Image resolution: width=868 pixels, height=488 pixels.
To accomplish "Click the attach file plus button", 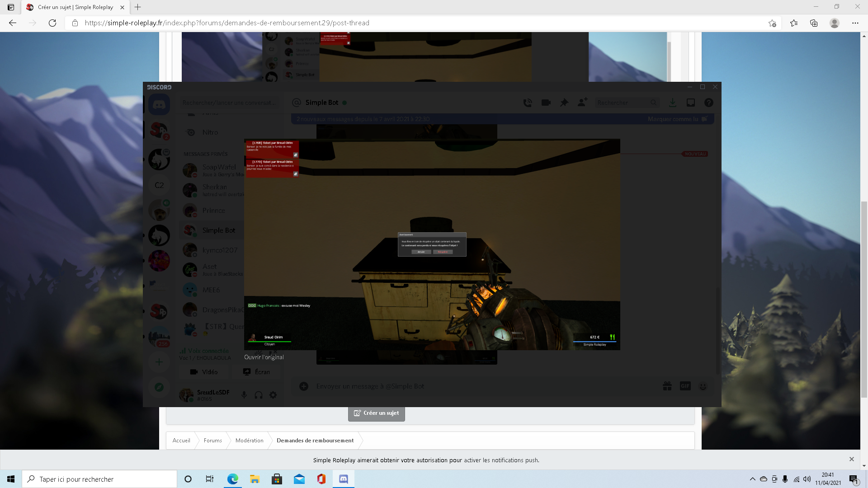I will pos(304,386).
